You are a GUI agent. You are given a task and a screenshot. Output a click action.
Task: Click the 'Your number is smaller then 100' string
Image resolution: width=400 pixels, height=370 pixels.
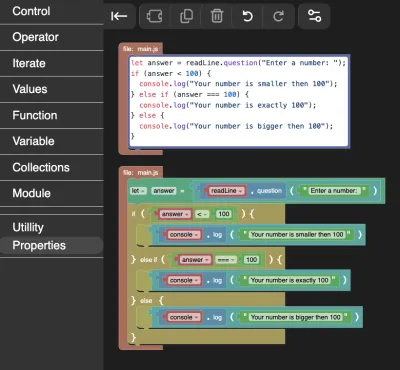[x=297, y=235]
